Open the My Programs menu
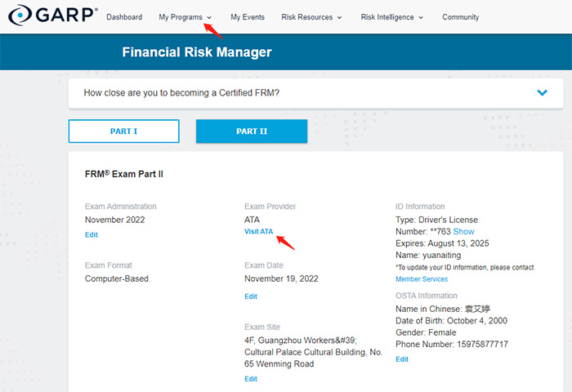This screenshot has width=572, height=392. pos(181,17)
